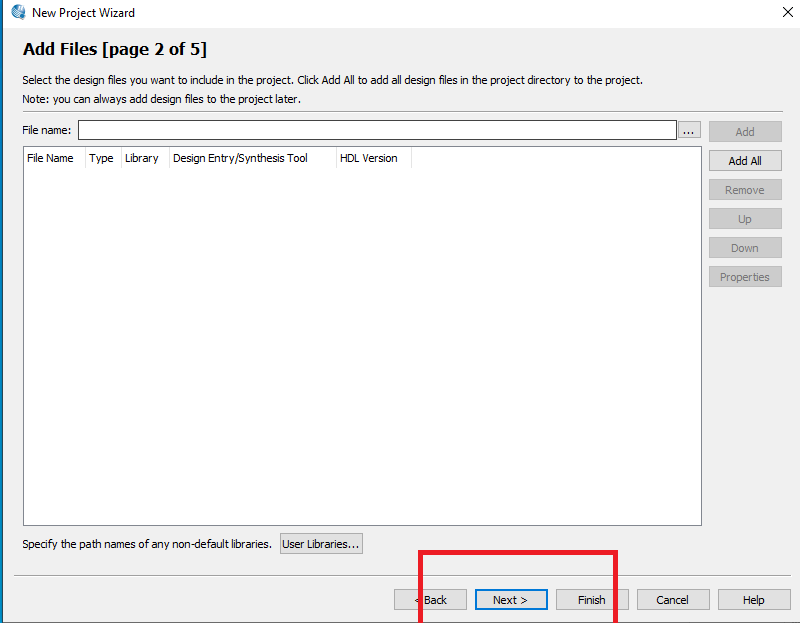This screenshot has width=800, height=623.
Task: Sort by Library column header
Action: click(x=145, y=158)
